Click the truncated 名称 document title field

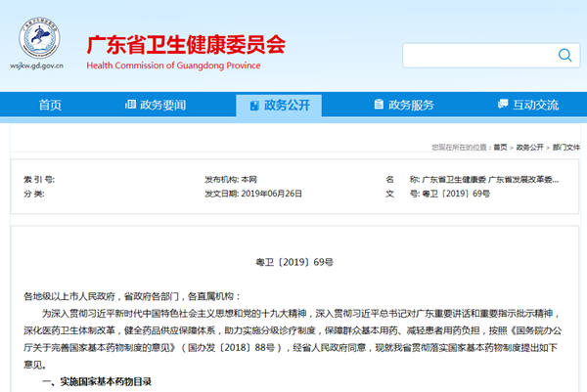pyautogui.click(x=473, y=180)
